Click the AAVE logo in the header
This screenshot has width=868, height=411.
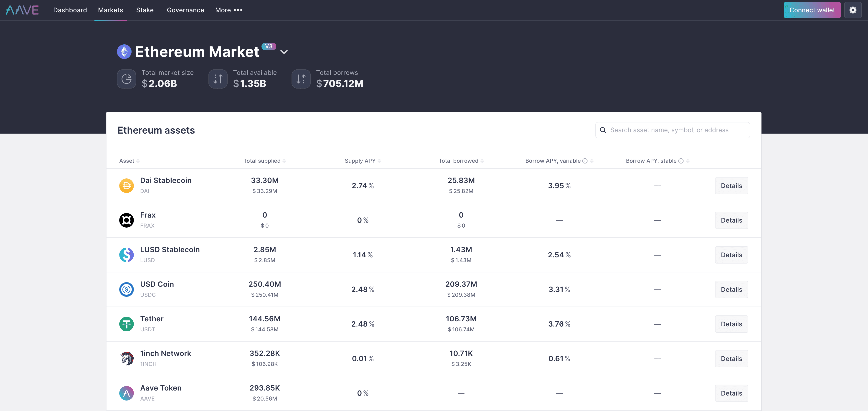click(x=22, y=10)
